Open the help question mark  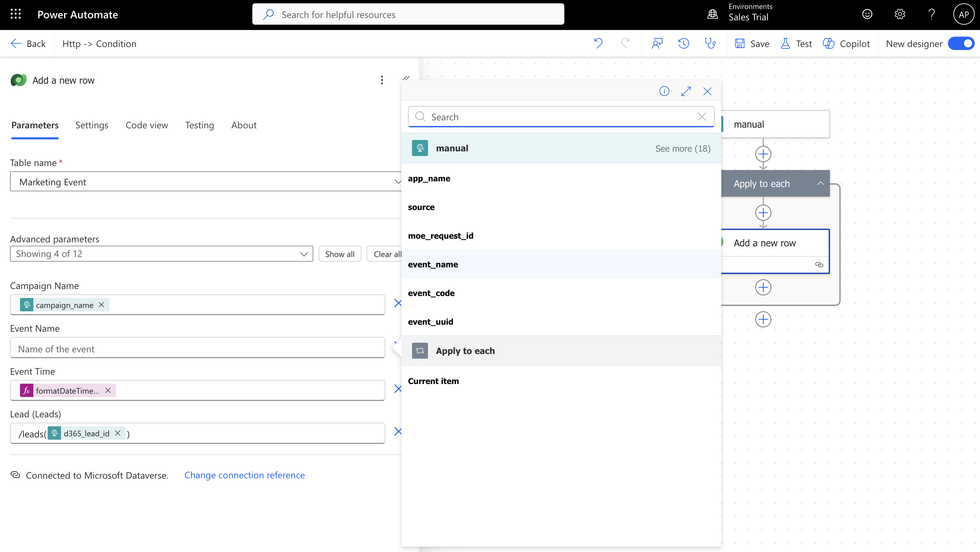click(x=932, y=14)
